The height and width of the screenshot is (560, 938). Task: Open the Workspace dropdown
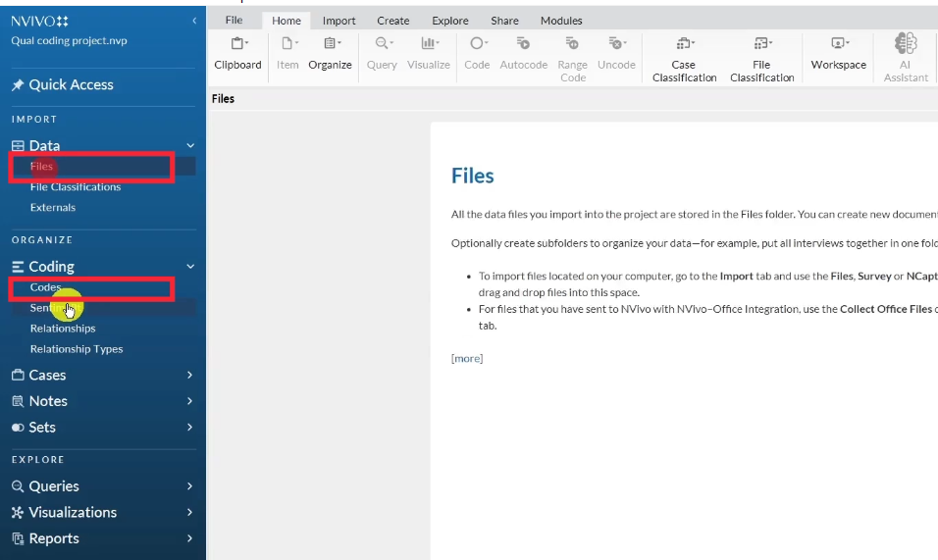pos(838,53)
